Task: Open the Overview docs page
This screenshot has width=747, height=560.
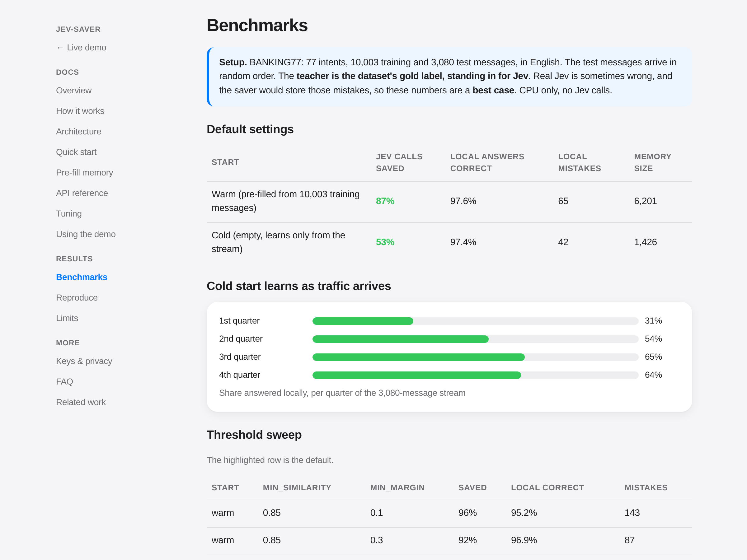Action: click(74, 91)
